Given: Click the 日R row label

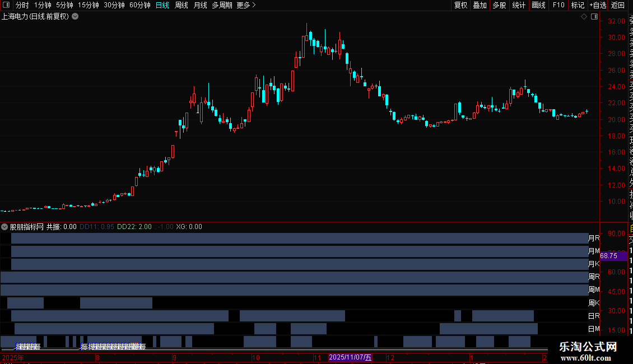Looking at the screenshot, I should tap(594, 316).
